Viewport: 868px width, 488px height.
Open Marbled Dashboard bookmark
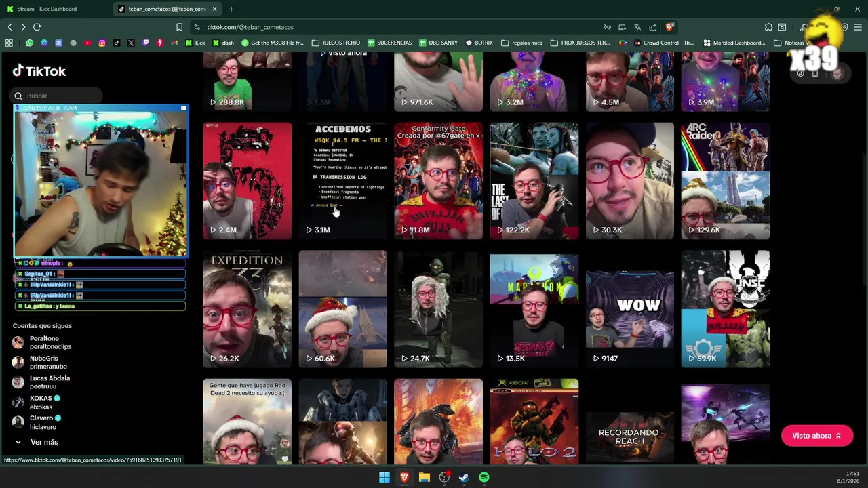pos(734,43)
